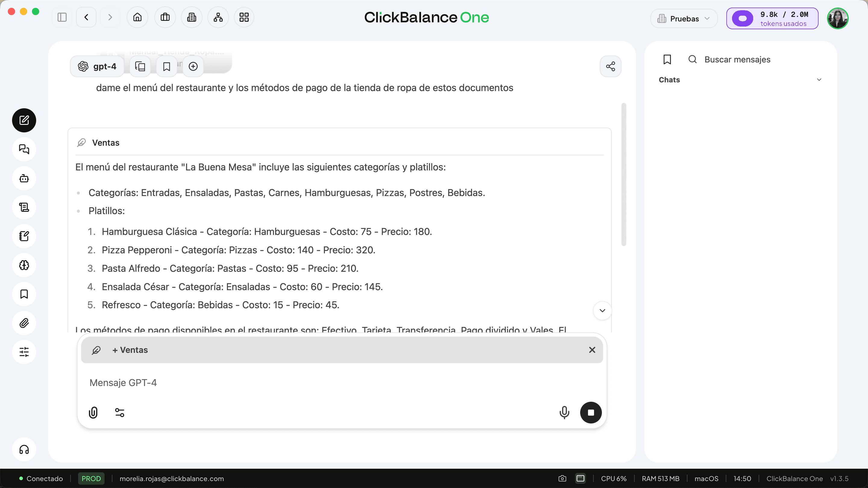The height and width of the screenshot is (488, 868).
Task: Click the chat response scrollbar
Action: pos(624,175)
